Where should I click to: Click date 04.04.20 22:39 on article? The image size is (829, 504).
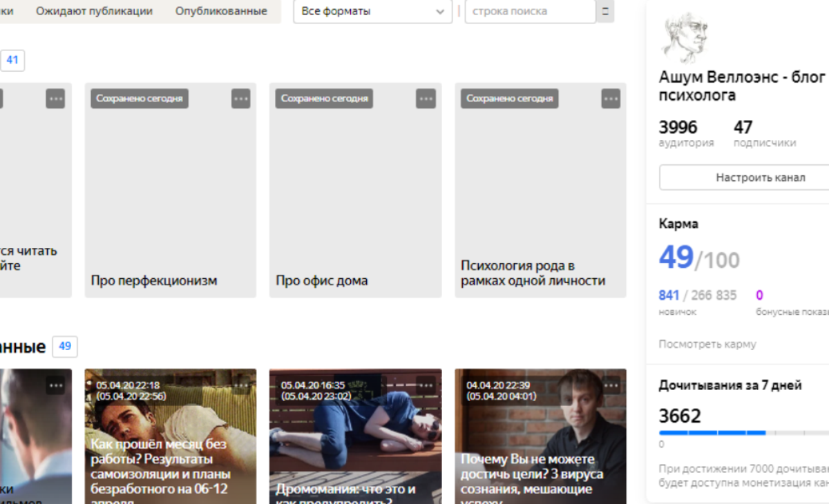tap(498, 385)
